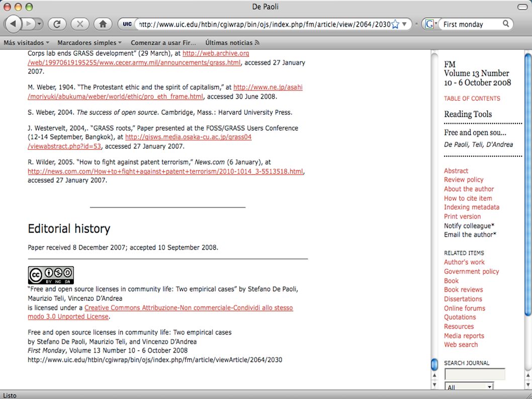Open the Review policy link
532x399 pixels.
click(x=464, y=180)
